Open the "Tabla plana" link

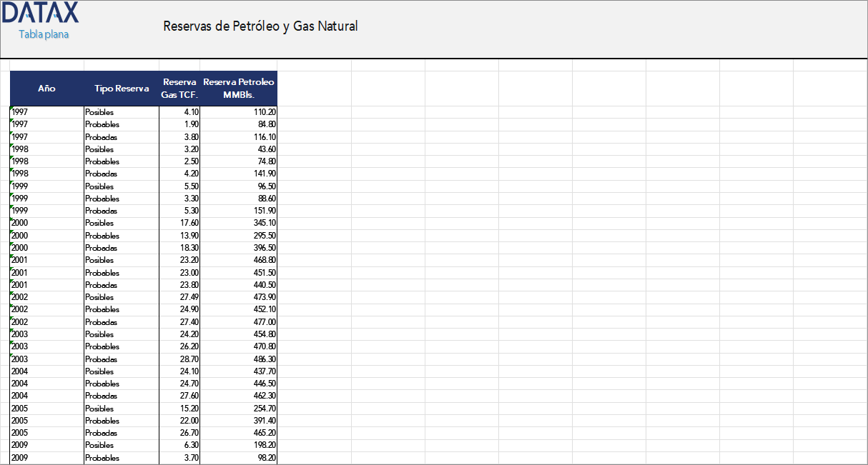[44, 33]
